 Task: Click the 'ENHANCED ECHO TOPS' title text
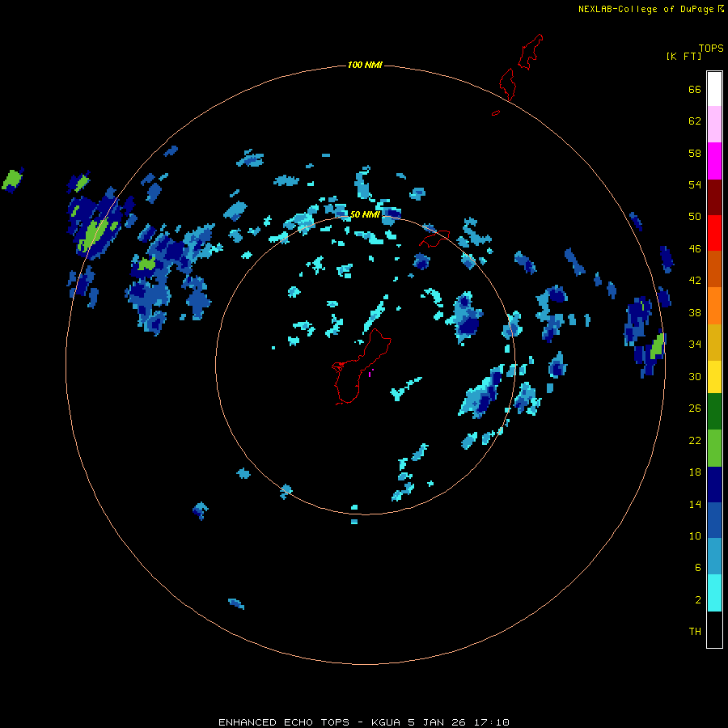284,722
